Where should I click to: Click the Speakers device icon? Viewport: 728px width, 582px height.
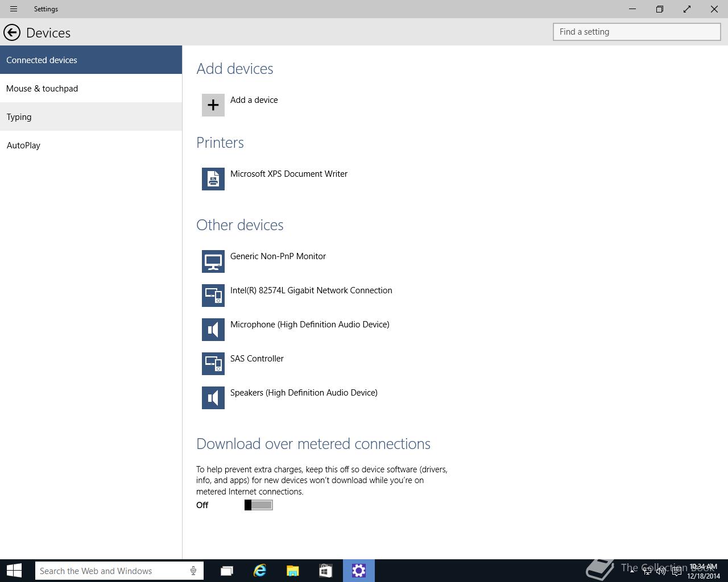[x=213, y=398]
